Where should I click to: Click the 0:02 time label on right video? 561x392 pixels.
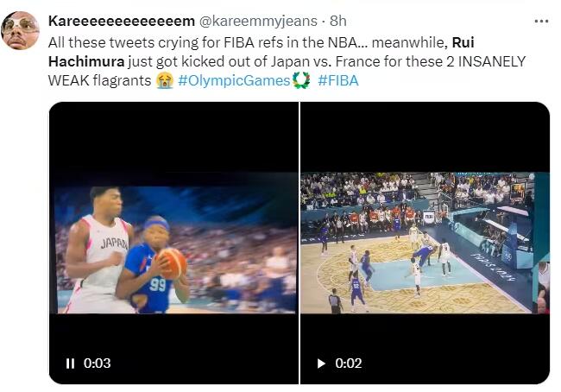point(349,364)
